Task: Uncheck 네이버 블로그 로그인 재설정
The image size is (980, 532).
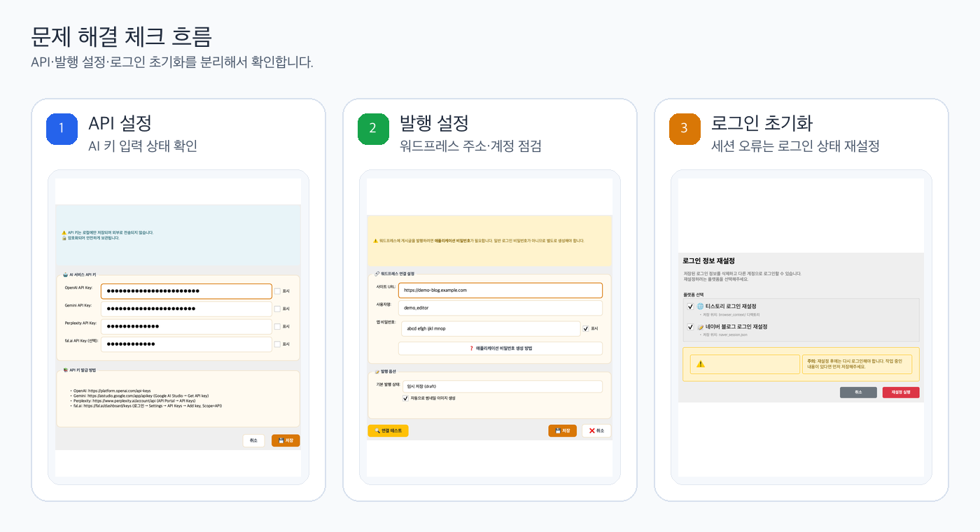Action: (690, 327)
